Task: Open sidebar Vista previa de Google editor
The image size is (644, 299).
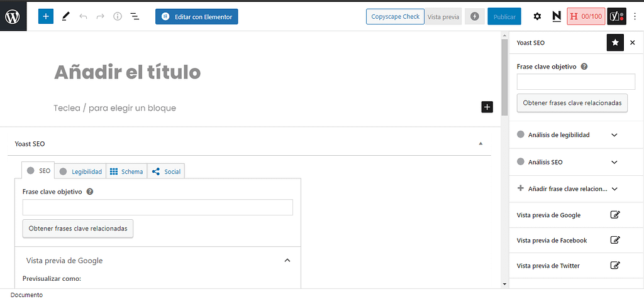Action: click(x=615, y=215)
